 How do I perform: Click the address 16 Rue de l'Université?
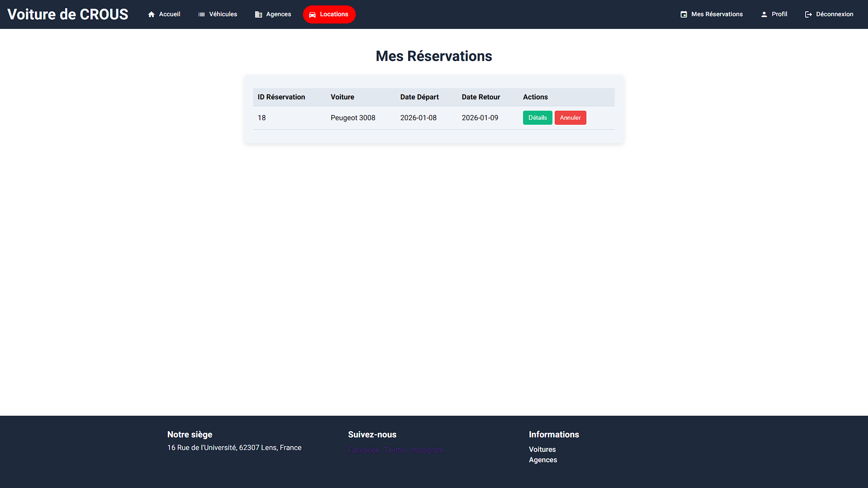click(234, 448)
